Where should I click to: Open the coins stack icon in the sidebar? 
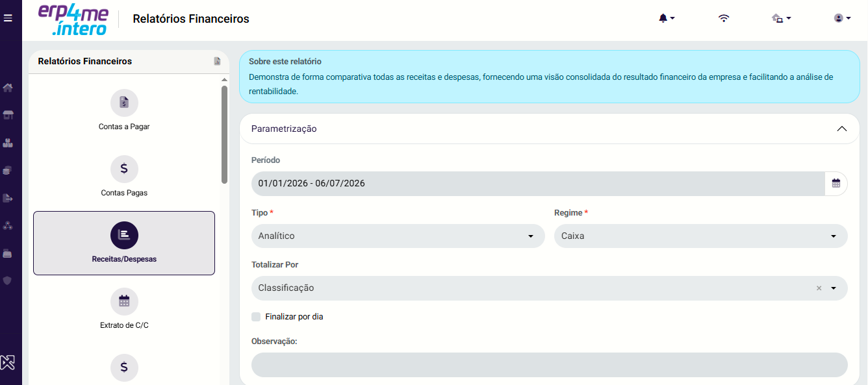click(8, 170)
